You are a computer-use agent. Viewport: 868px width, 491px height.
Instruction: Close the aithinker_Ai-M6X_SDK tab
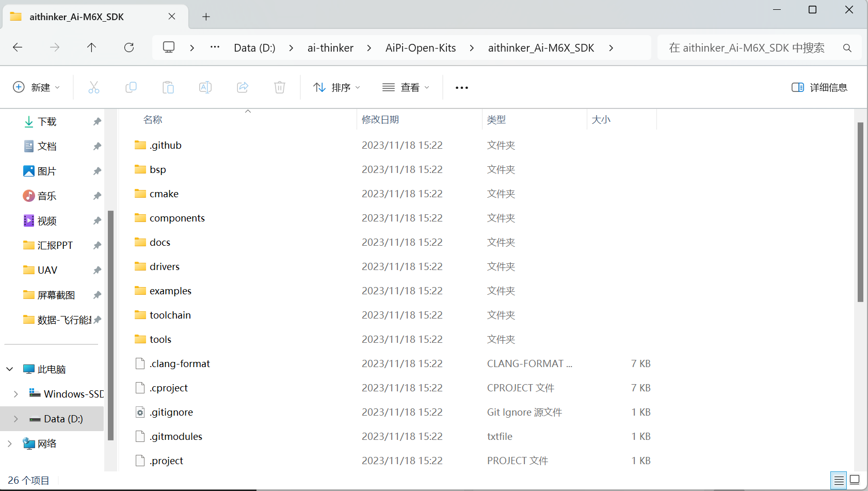[172, 17]
